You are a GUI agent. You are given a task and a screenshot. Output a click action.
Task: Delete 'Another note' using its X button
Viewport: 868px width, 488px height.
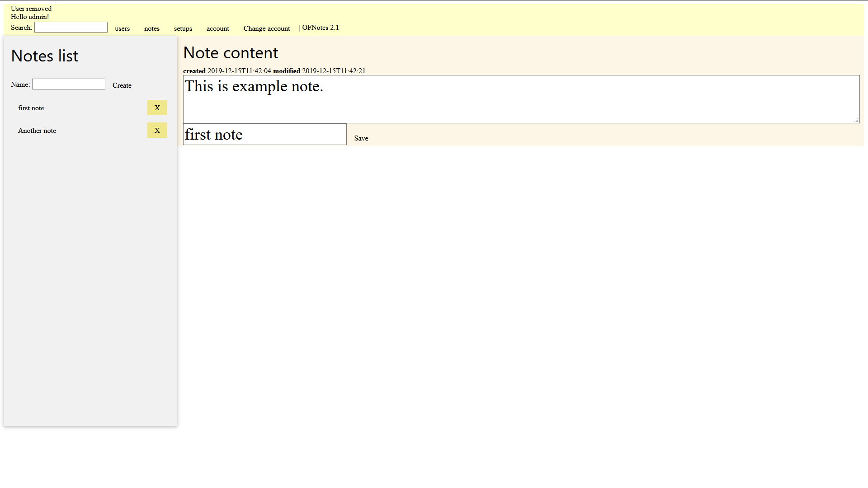(157, 130)
